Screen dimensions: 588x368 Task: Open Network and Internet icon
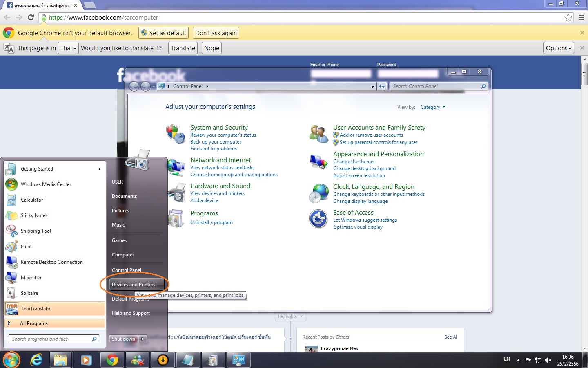(x=176, y=167)
